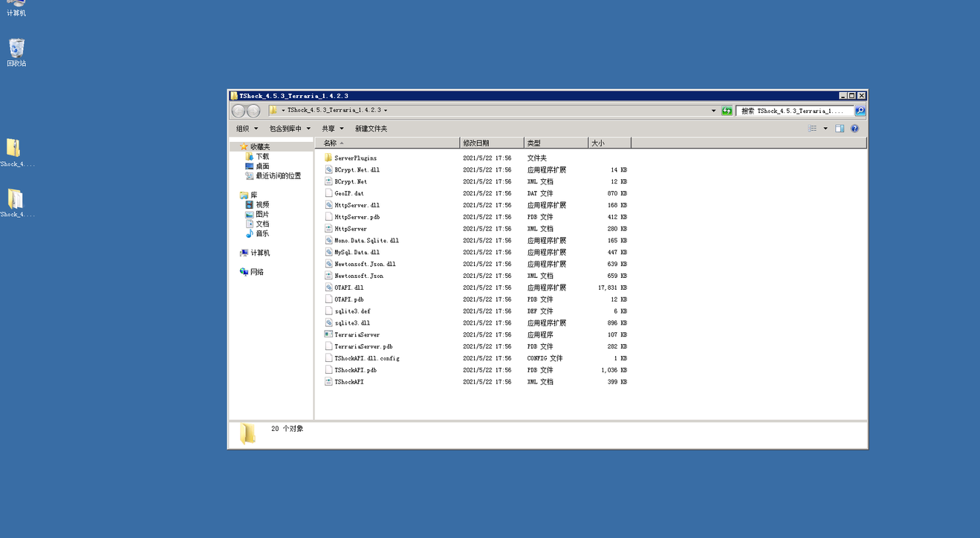Select the HttpServer.pdb file icon
980x538 pixels.
tap(328, 217)
